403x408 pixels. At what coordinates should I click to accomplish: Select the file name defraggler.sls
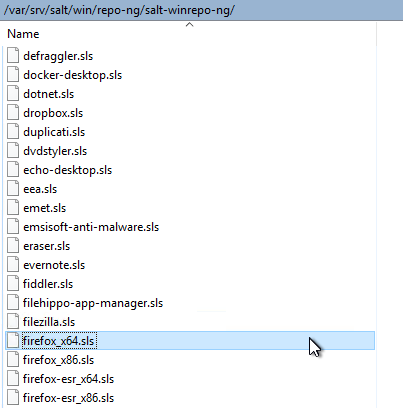(x=58, y=56)
